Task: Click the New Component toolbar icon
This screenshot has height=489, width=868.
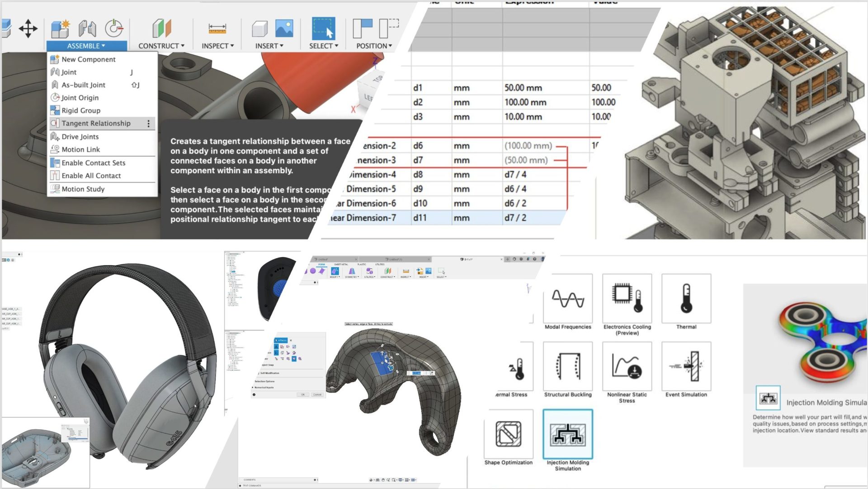Action: point(60,28)
